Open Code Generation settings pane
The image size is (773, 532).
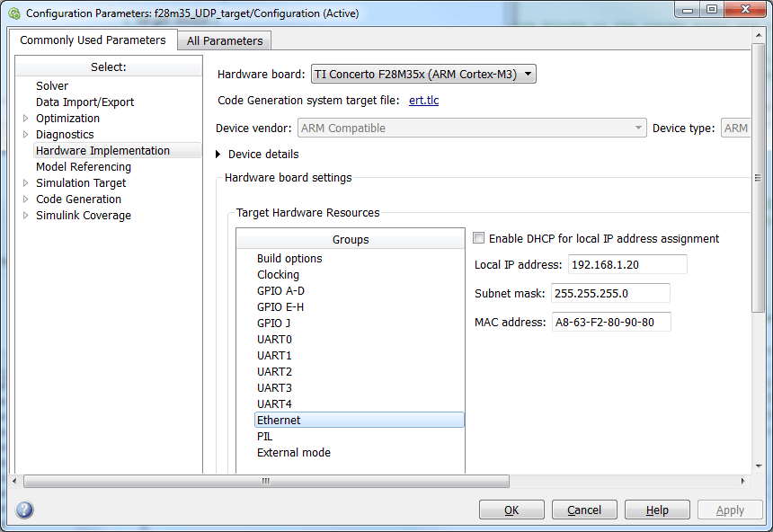(x=78, y=199)
